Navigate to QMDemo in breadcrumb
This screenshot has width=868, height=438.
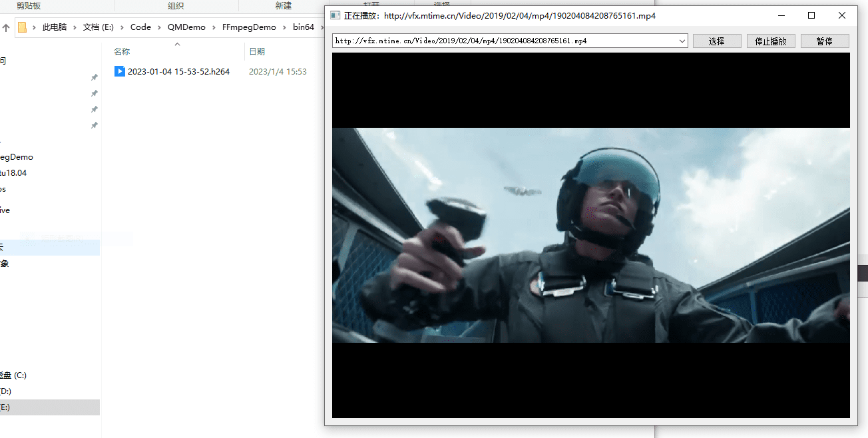coord(188,27)
